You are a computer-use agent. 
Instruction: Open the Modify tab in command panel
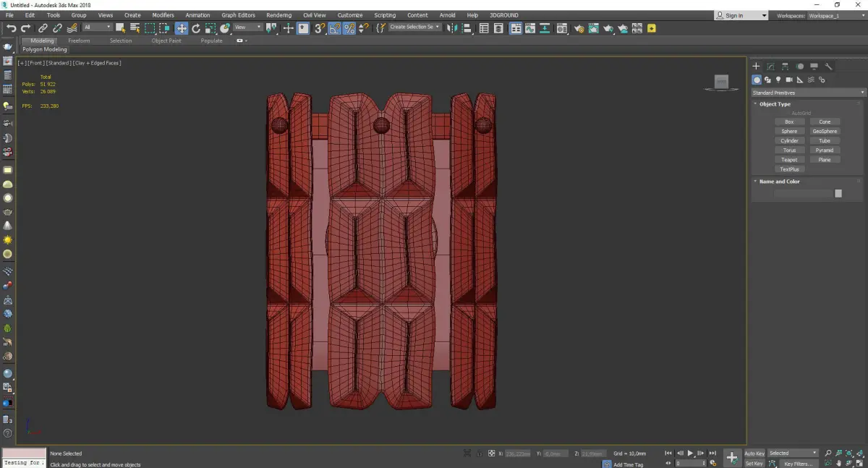(x=770, y=67)
